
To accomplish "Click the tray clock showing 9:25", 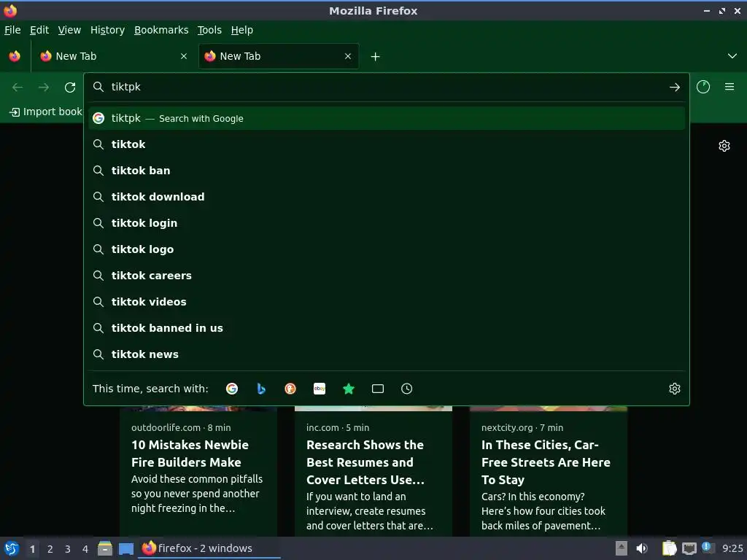I will [x=732, y=548].
